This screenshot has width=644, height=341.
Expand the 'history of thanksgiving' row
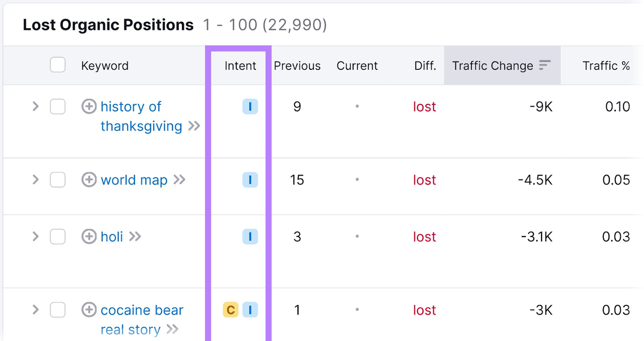(35, 106)
